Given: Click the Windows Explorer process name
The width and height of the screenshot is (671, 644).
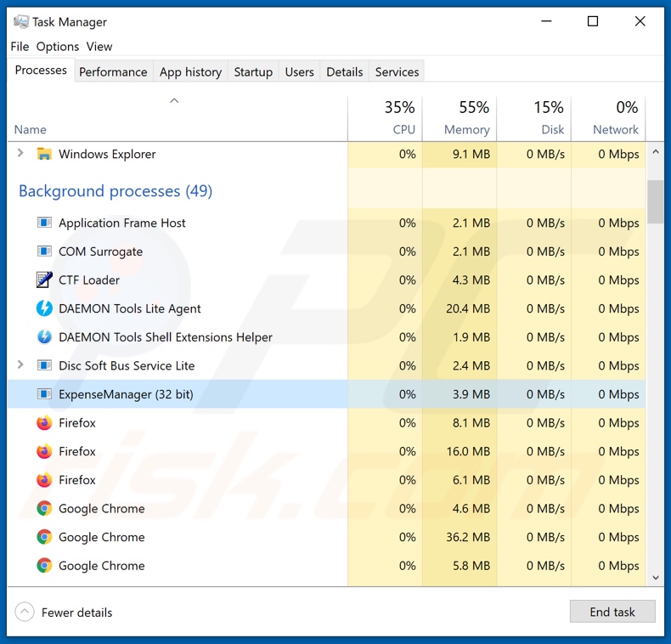Looking at the screenshot, I should coord(107,154).
